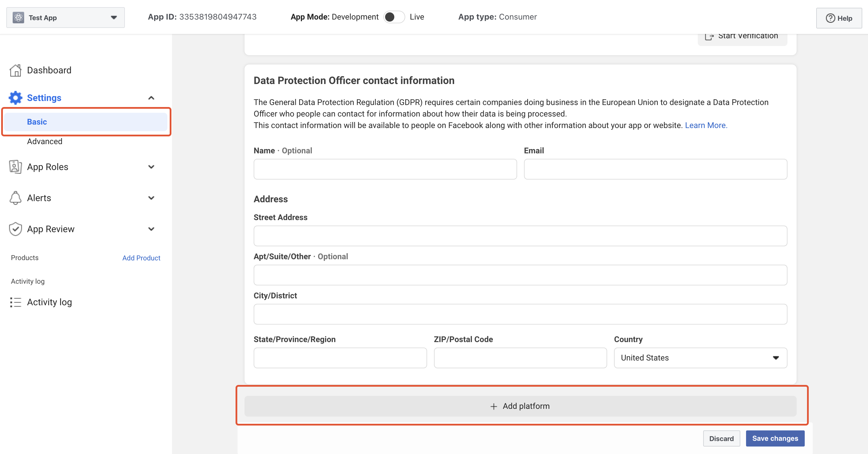This screenshot has height=454, width=868.
Task: Click the Alerts bell icon
Action: click(x=16, y=198)
